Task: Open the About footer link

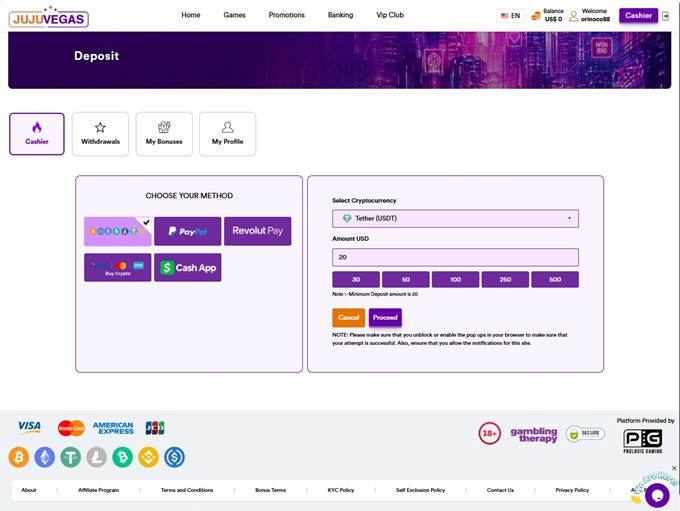Action: (x=29, y=490)
